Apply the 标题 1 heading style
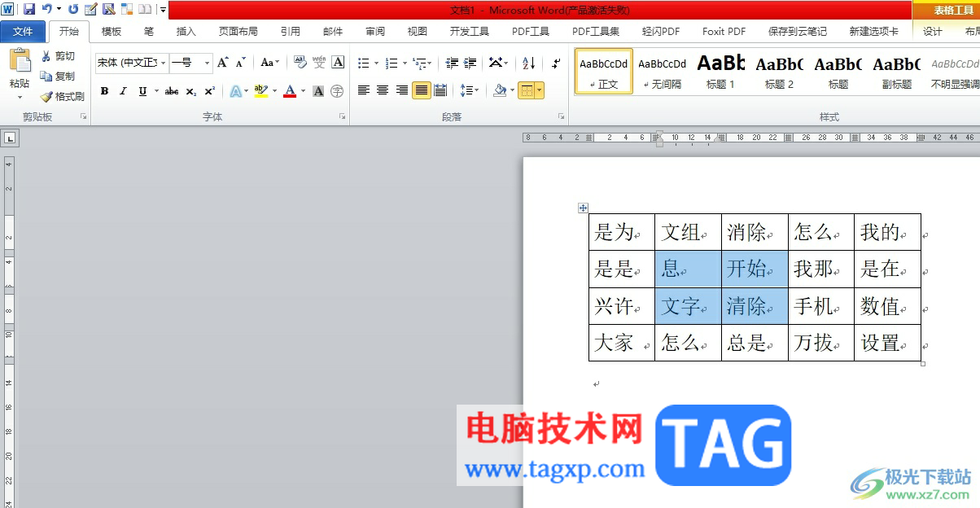The image size is (980, 508). click(721, 72)
